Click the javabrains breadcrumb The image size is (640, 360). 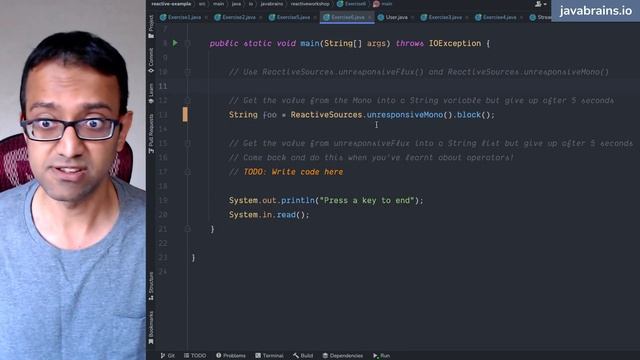tap(271, 4)
